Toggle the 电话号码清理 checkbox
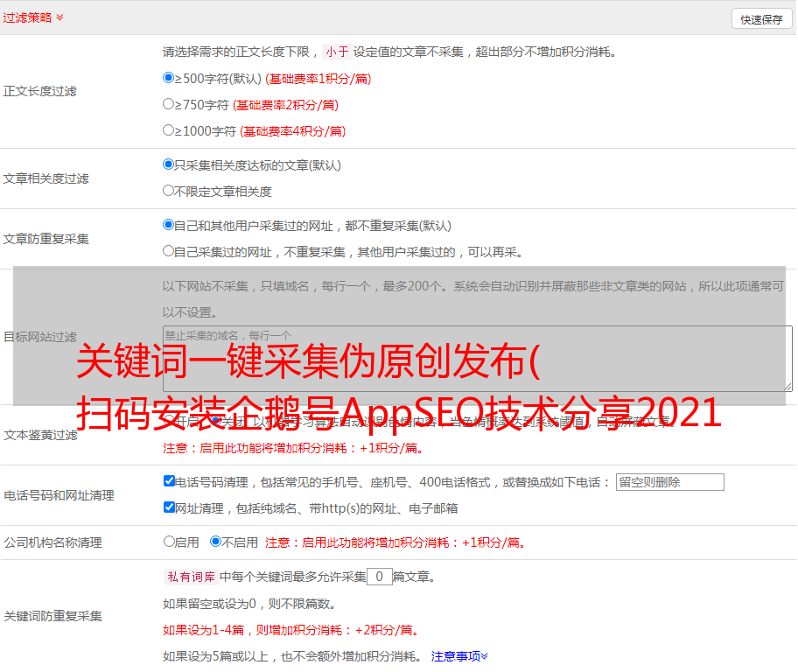This screenshot has height=672, width=798. (x=169, y=481)
